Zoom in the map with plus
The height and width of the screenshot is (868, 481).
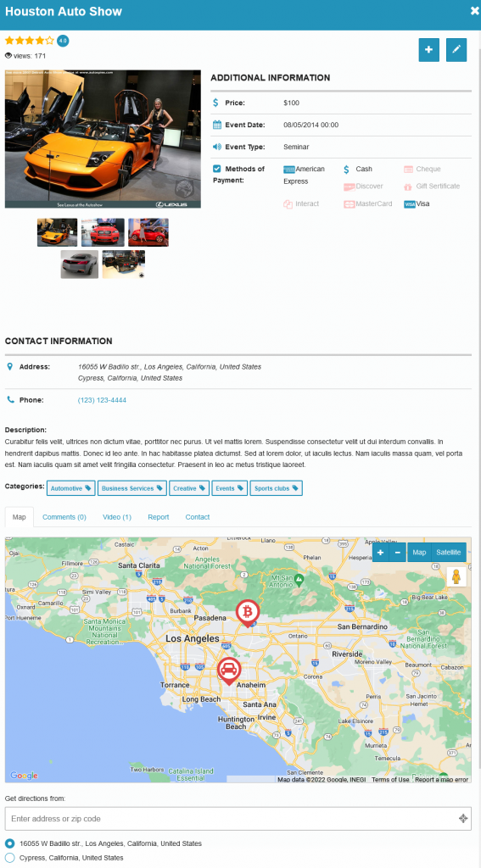pos(380,553)
